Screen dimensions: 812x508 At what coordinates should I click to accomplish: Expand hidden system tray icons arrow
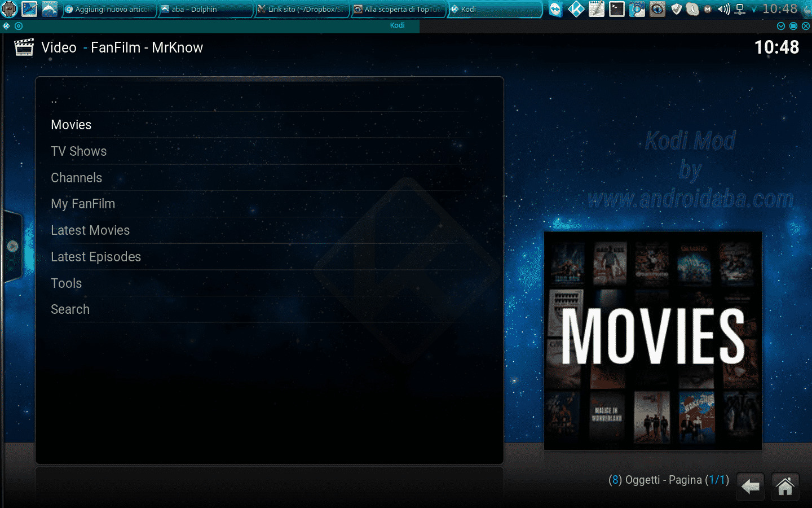[x=754, y=10]
